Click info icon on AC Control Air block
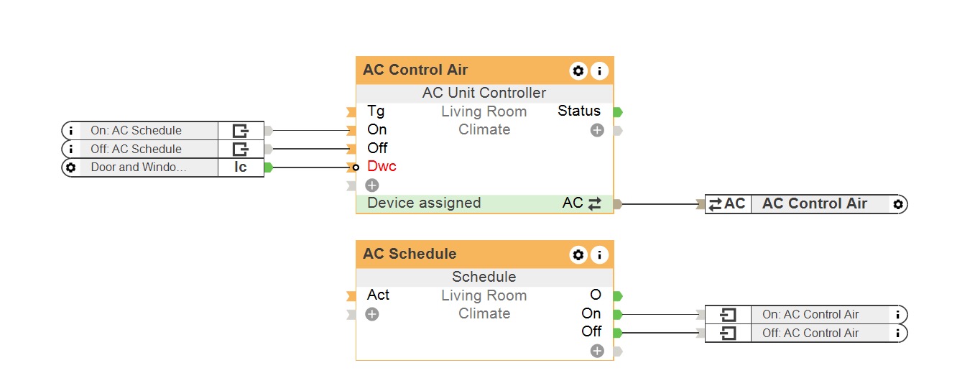Screen dimensions: 980x386 (599, 70)
